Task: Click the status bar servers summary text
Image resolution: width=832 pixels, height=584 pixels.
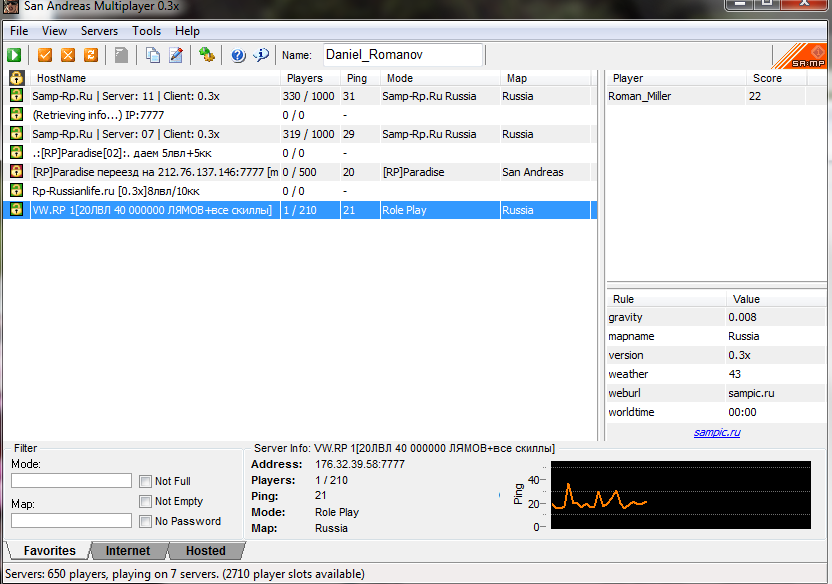Action: pos(185,574)
